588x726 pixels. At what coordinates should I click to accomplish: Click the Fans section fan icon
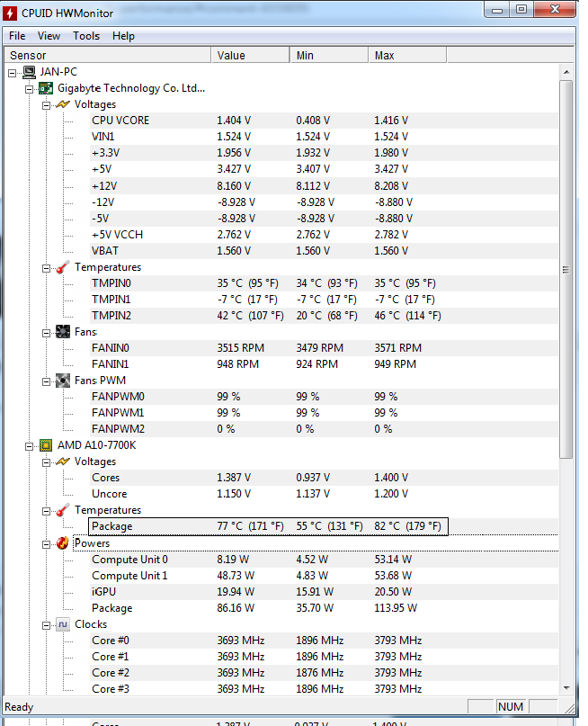click(63, 332)
